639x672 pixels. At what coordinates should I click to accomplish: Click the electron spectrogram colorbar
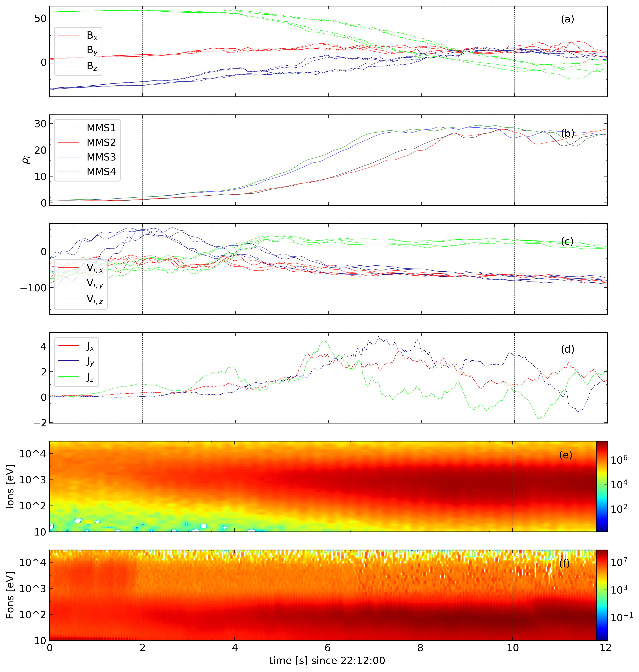click(602, 595)
